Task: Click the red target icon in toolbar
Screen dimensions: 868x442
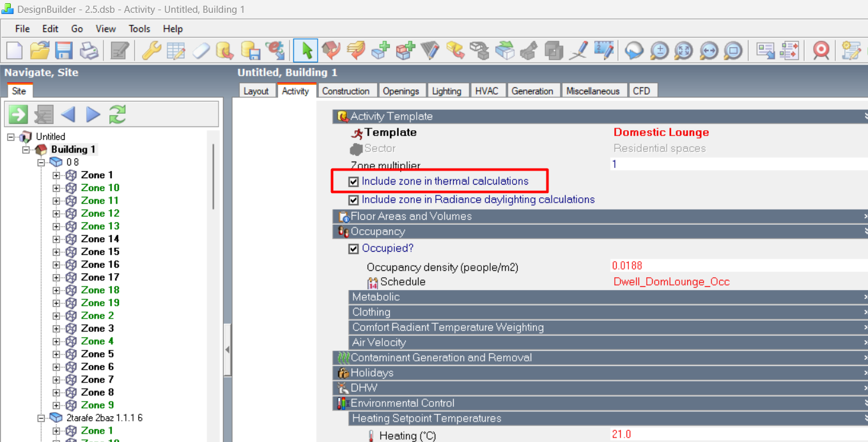Action: point(821,50)
